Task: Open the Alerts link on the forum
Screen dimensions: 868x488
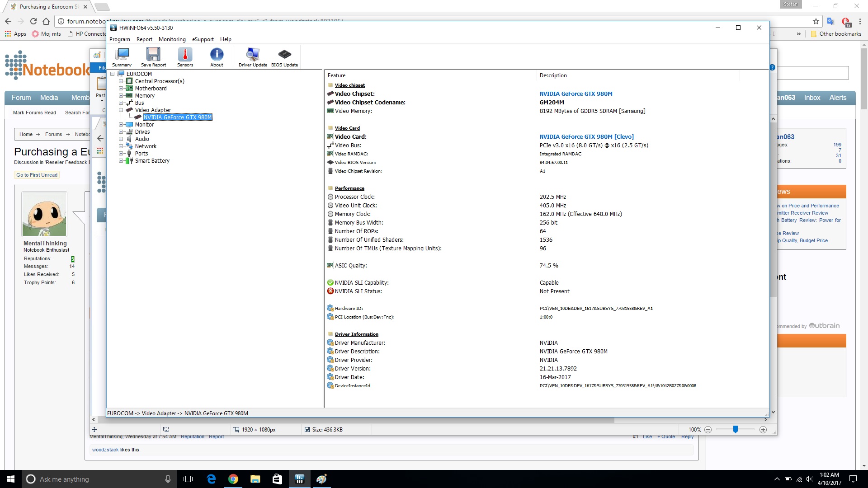Action: coord(838,98)
